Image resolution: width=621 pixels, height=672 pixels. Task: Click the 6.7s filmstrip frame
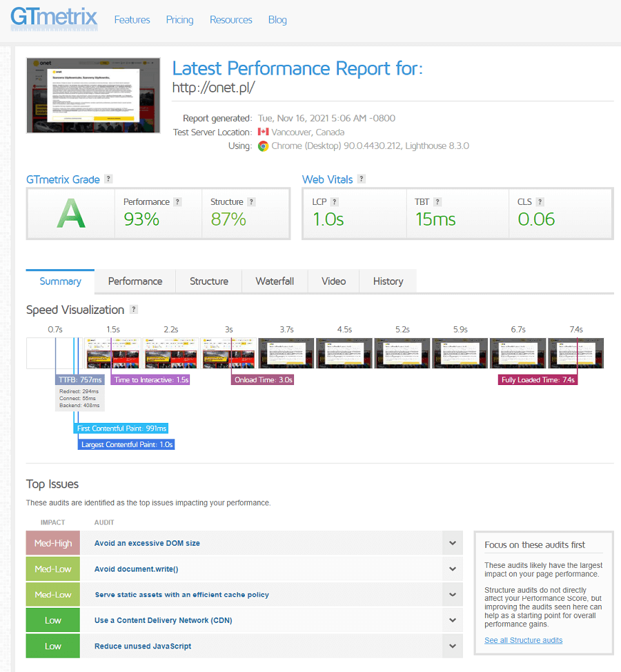pos(518,353)
